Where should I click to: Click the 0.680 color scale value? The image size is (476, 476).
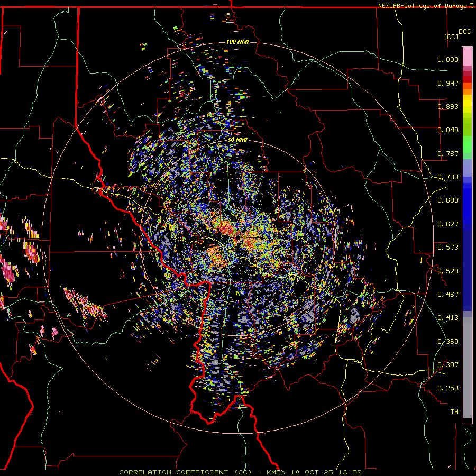pyautogui.click(x=448, y=200)
